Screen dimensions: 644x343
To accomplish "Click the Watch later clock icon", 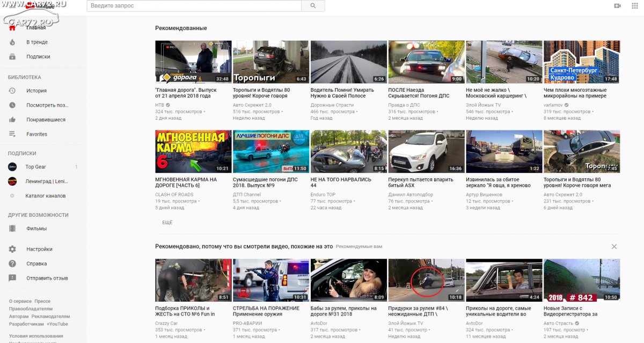I will pyautogui.click(x=12, y=105).
